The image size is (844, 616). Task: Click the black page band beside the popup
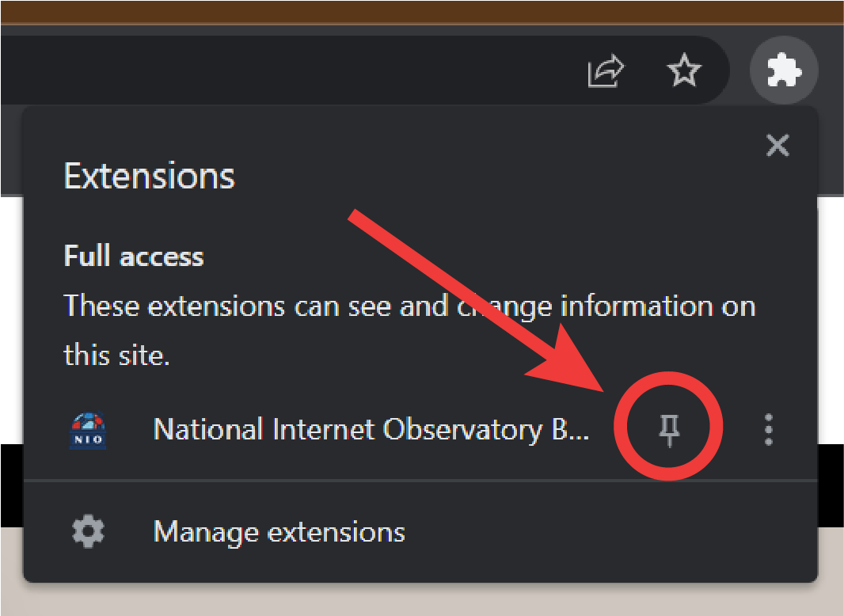(x=831, y=485)
